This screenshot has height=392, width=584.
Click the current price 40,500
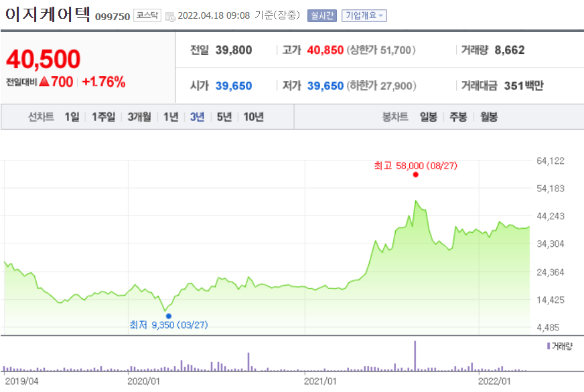click(44, 59)
